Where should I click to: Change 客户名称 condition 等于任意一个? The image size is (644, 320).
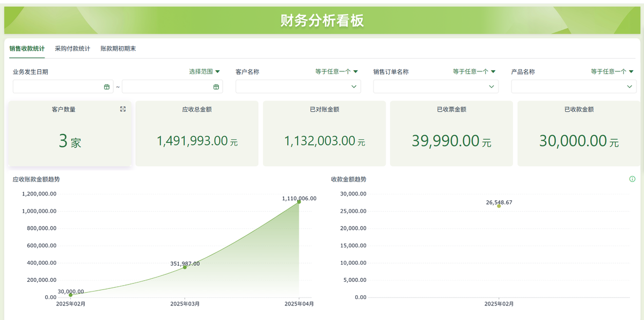click(x=336, y=71)
